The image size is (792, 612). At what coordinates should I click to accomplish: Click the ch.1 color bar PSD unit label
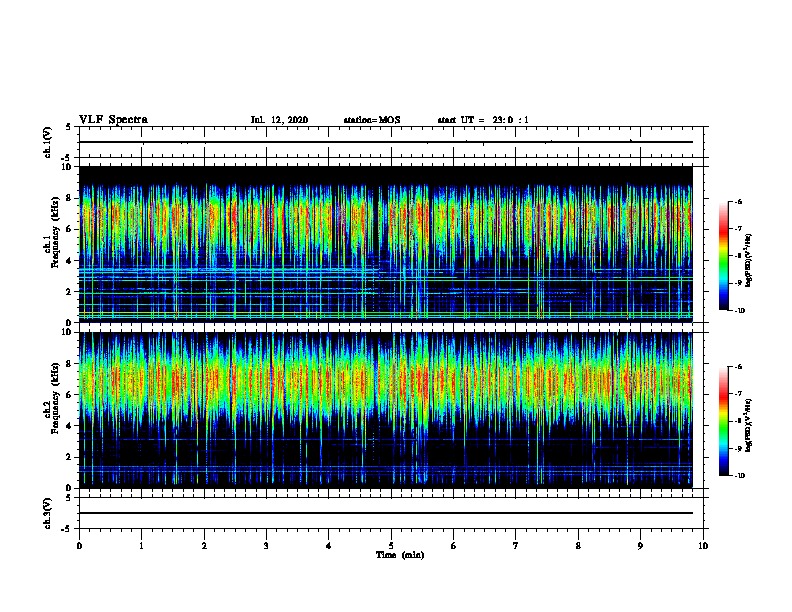coord(749,261)
